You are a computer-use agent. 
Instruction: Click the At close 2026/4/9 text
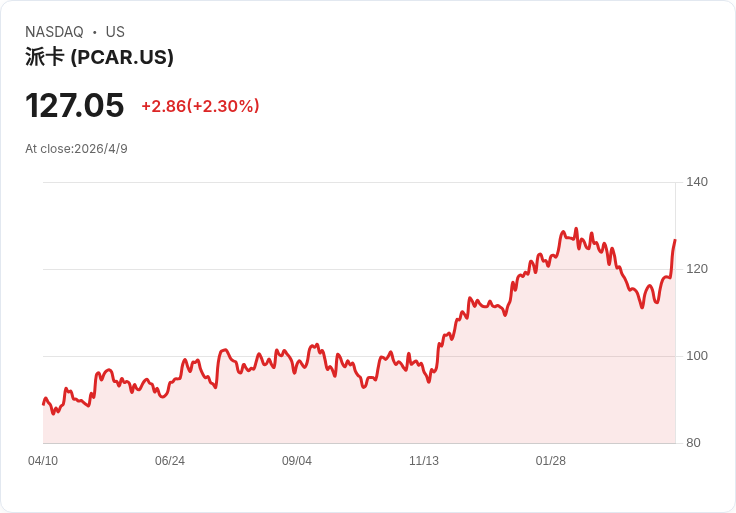76,149
